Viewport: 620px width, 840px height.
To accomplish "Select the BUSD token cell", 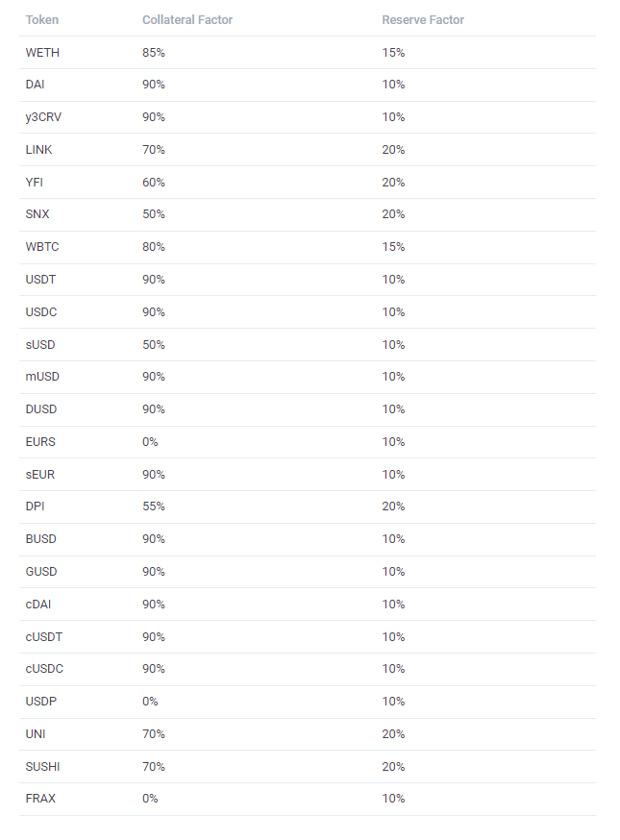I will click(x=40, y=539).
